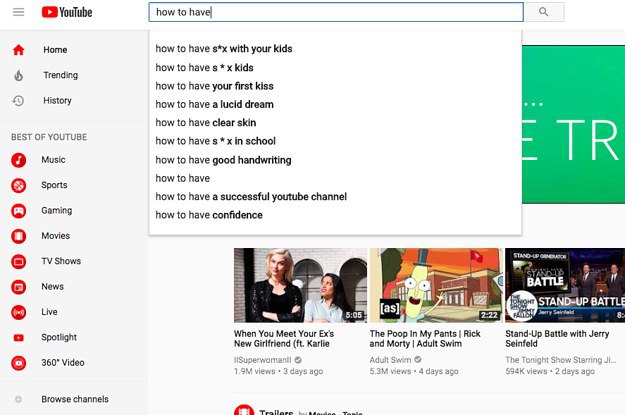Click '1.9M views • 3 days ago' text
Image resolution: width=625 pixels, height=415 pixels.
click(278, 371)
